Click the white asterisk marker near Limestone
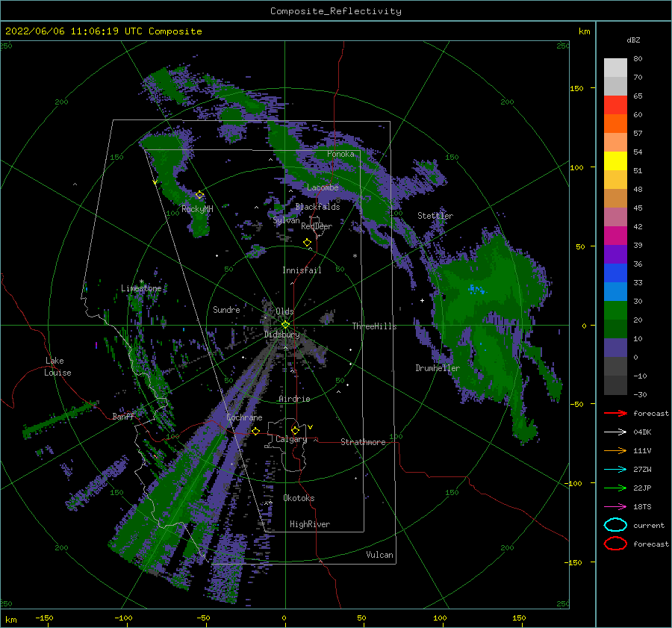 click(141, 282)
